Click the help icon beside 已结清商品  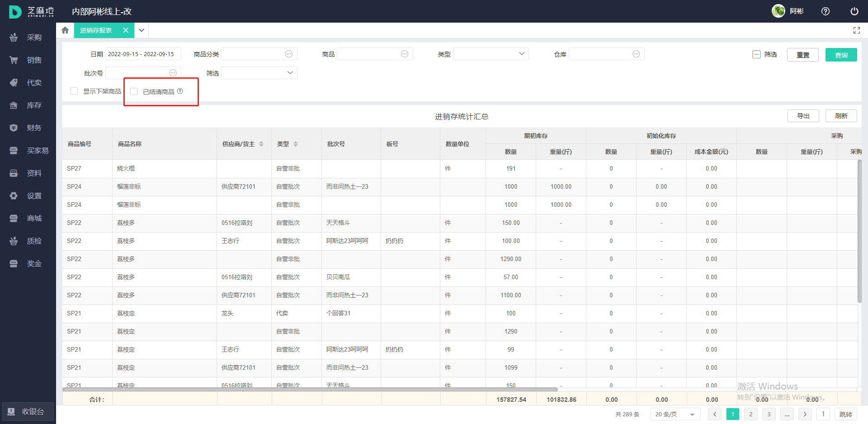(x=180, y=91)
